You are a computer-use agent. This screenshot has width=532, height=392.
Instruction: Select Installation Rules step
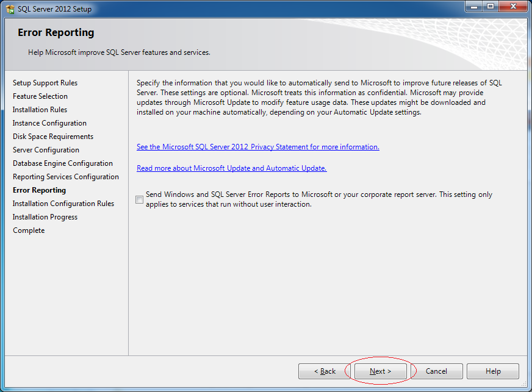click(x=40, y=110)
